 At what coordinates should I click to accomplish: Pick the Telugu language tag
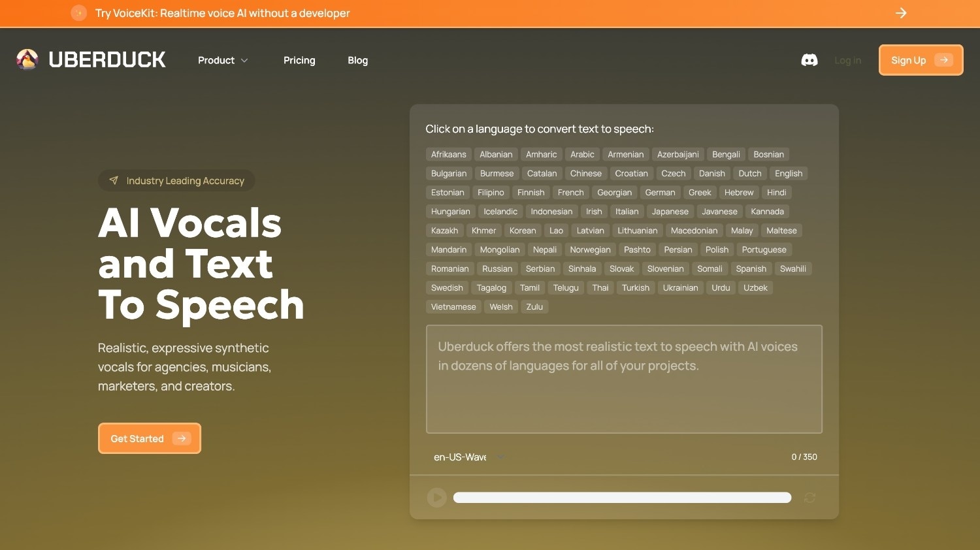(x=566, y=287)
